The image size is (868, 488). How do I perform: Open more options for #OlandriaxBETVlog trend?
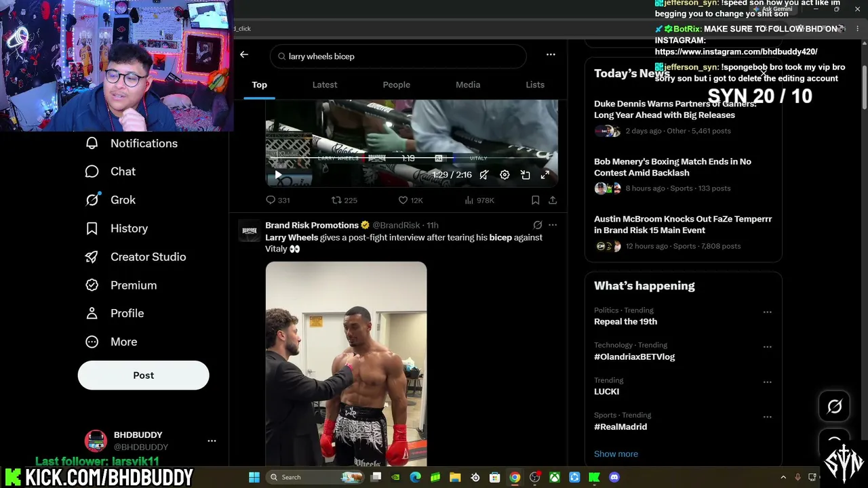pyautogui.click(x=767, y=347)
